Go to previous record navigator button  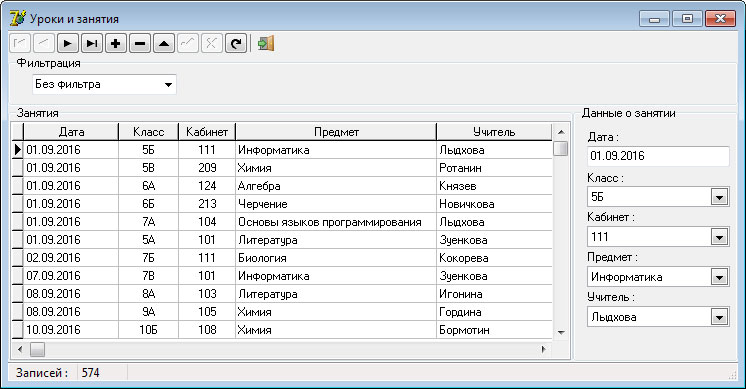point(44,43)
